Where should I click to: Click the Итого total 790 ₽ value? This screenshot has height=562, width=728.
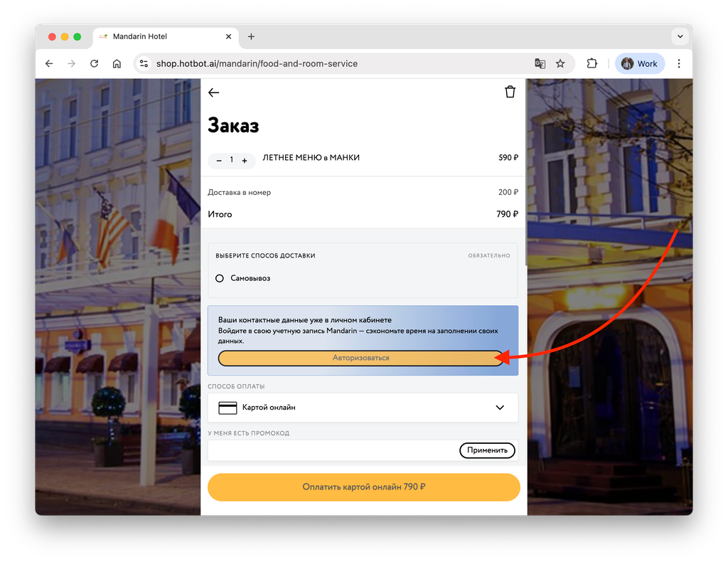[x=507, y=214]
